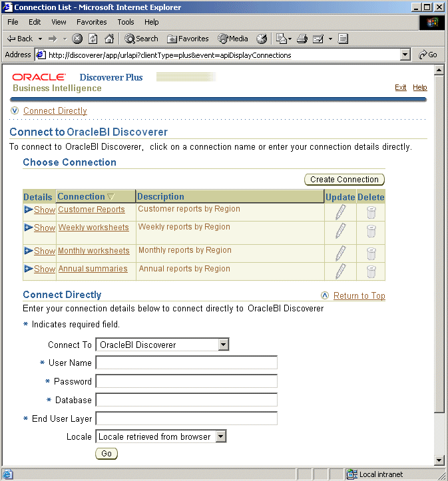Image resolution: width=448 pixels, height=481 pixels.
Task: Click the Print toolbar icon
Action: (x=302, y=39)
